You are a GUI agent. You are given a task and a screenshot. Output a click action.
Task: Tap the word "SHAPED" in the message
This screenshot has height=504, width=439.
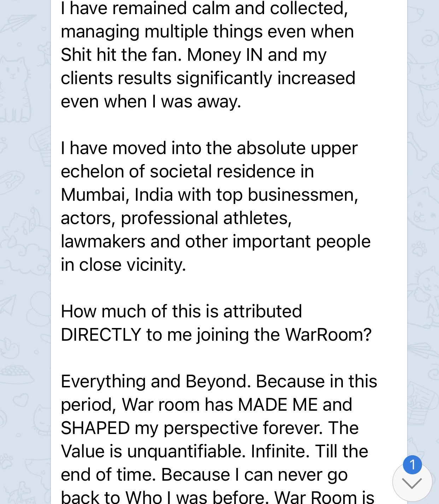click(95, 428)
